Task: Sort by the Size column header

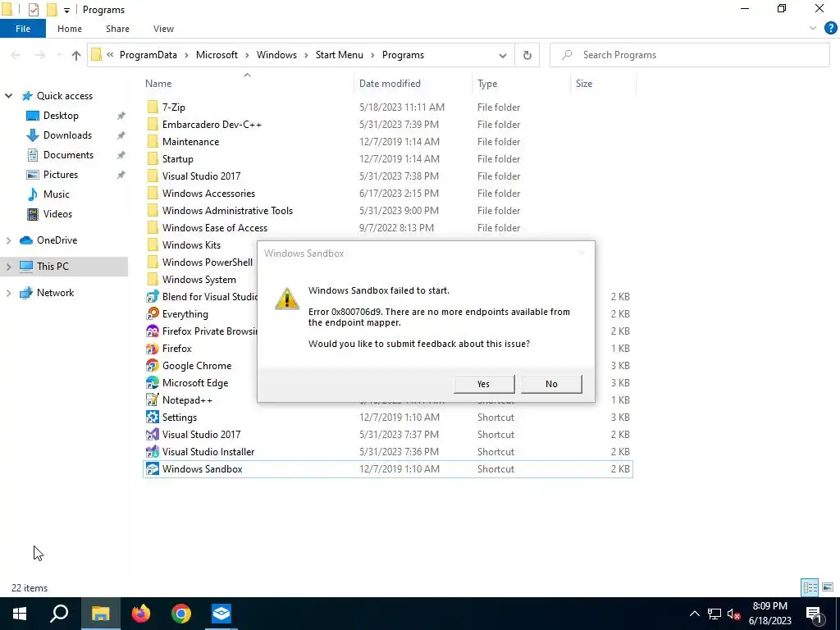Action: click(603, 84)
